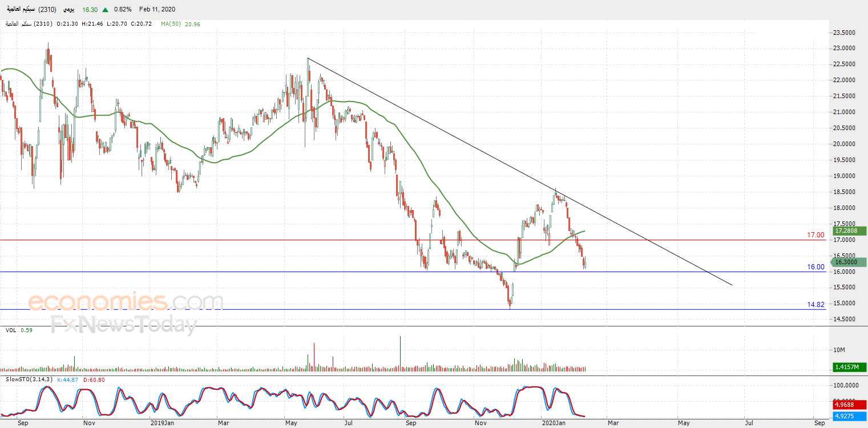Click the open value O:21.30
Screen dimensions: 868x428
point(68,24)
